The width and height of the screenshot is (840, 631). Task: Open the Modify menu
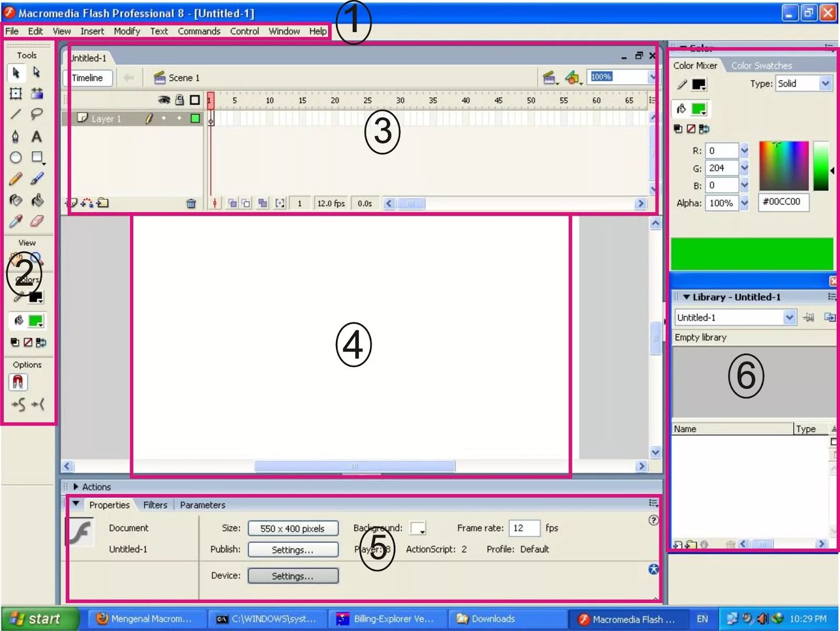(127, 32)
